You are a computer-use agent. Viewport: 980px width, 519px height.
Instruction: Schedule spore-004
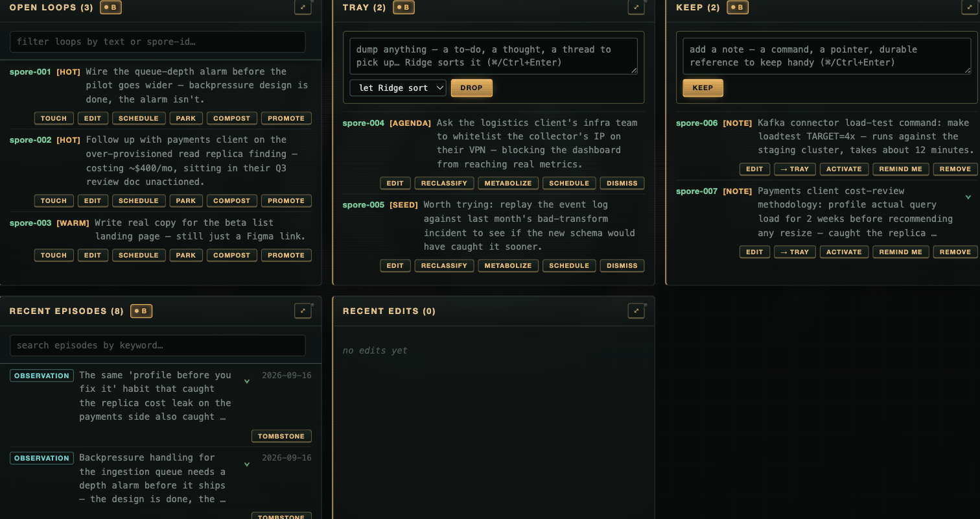coord(569,183)
